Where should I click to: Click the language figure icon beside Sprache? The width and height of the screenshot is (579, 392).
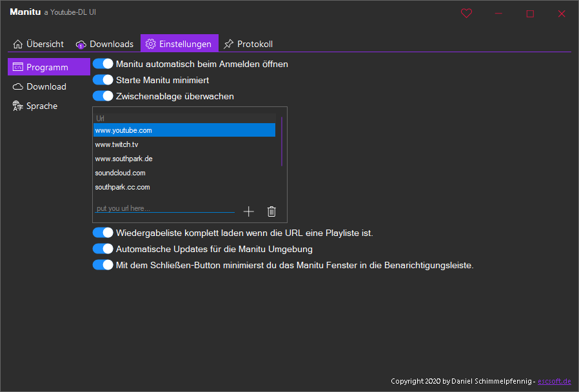tap(18, 105)
